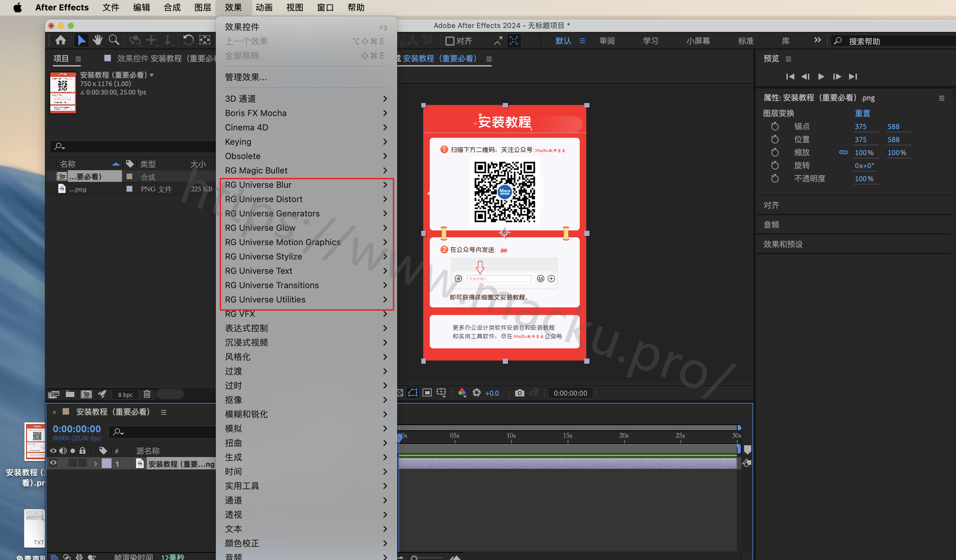Select the Hand tool
Viewport: 956px width, 560px height.
(97, 40)
